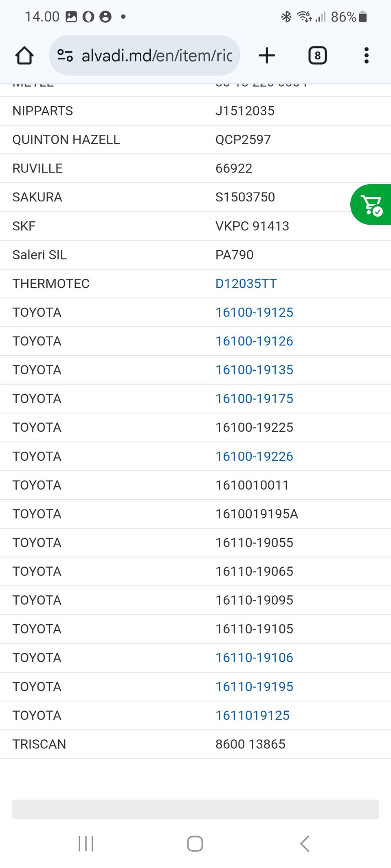Viewport: 391px width, 868px height.
Task: Open Toyota part 16100-19126 link
Action: [254, 341]
